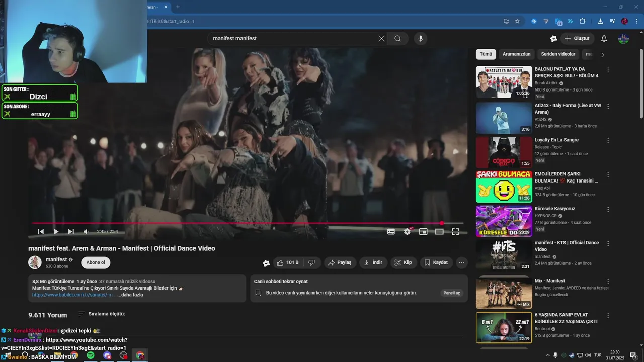The height and width of the screenshot is (362, 644).
Task: Open Chrome media controls icon
Action: click(x=612, y=21)
